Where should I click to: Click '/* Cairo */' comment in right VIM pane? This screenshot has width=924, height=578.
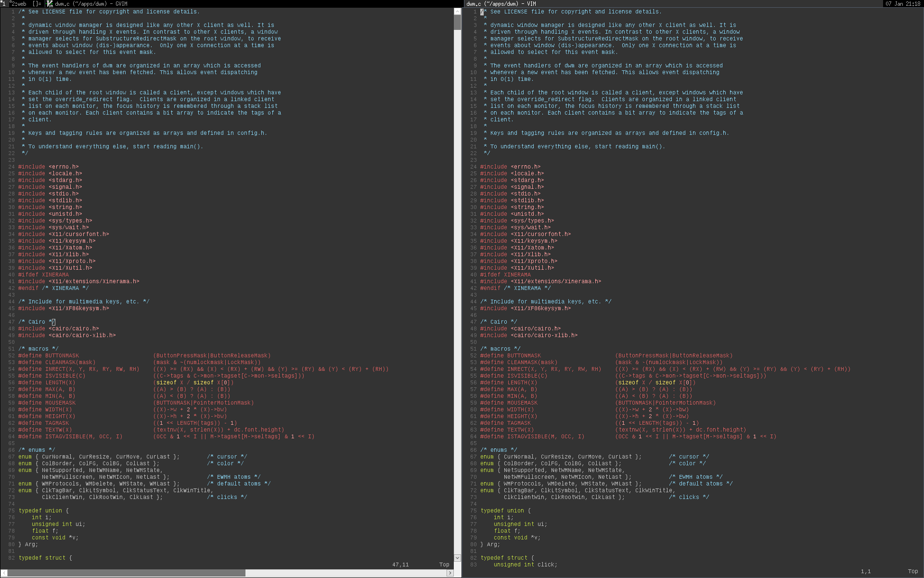click(499, 322)
